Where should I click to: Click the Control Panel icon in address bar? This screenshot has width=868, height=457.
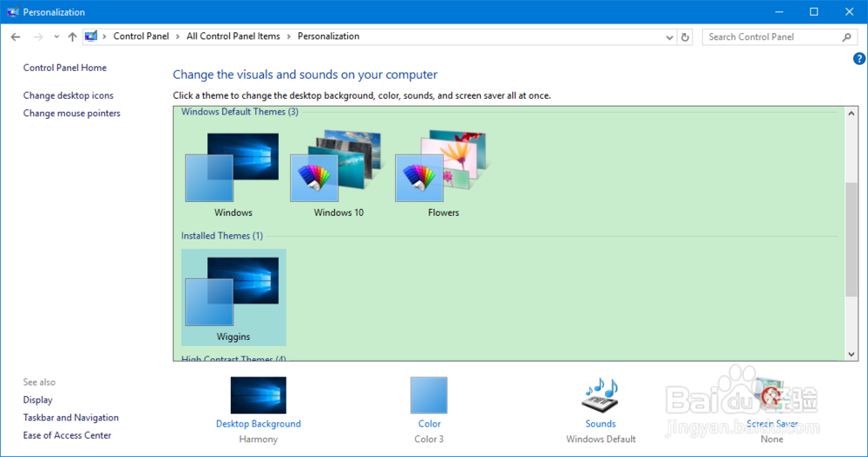91,36
